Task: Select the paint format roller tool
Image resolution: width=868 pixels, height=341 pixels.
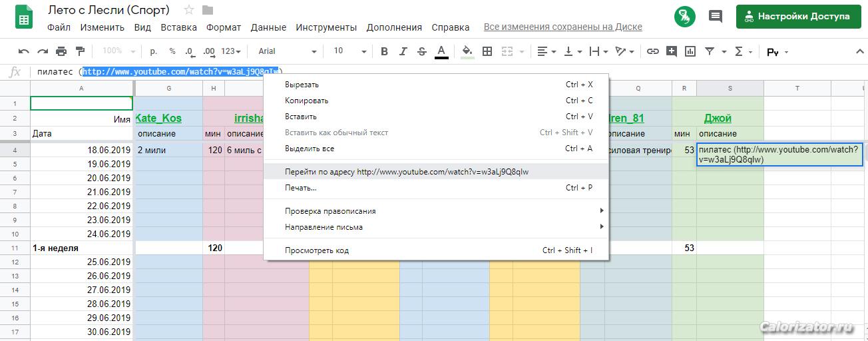Action: [x=81, y=51]
